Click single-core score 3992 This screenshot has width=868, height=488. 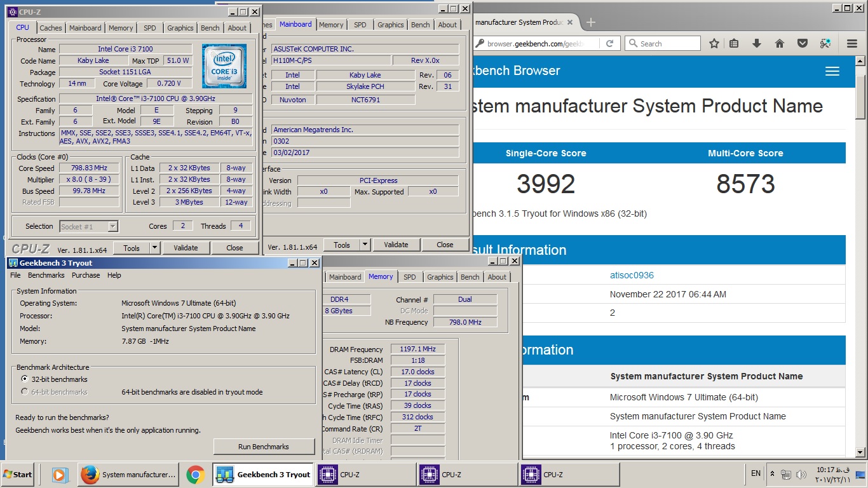[x=546, y=184]
